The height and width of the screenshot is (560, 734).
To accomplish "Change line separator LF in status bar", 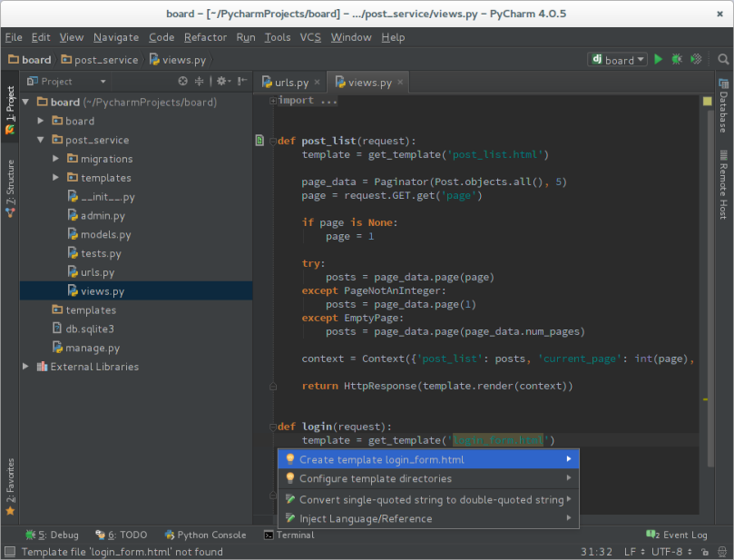I will (634, 552).
